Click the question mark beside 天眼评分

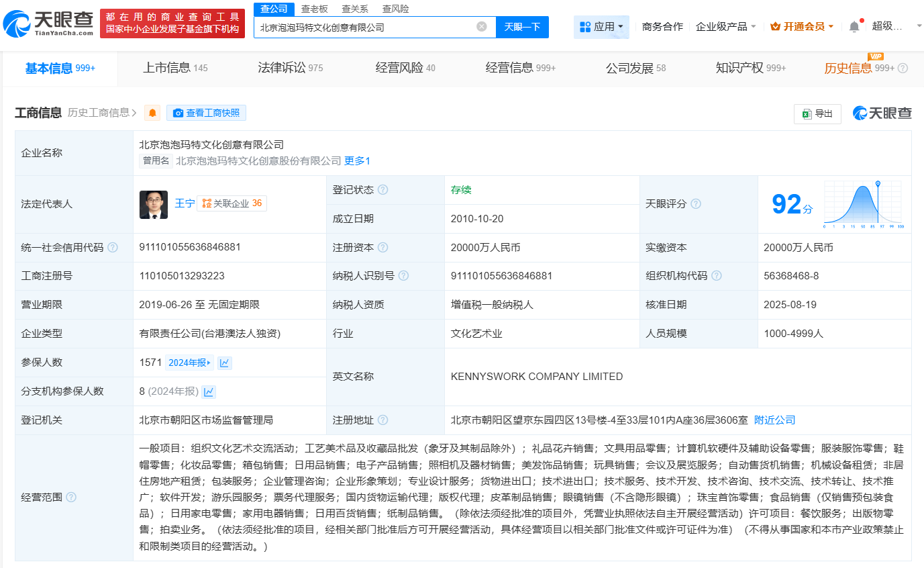[x=696, y=204]
